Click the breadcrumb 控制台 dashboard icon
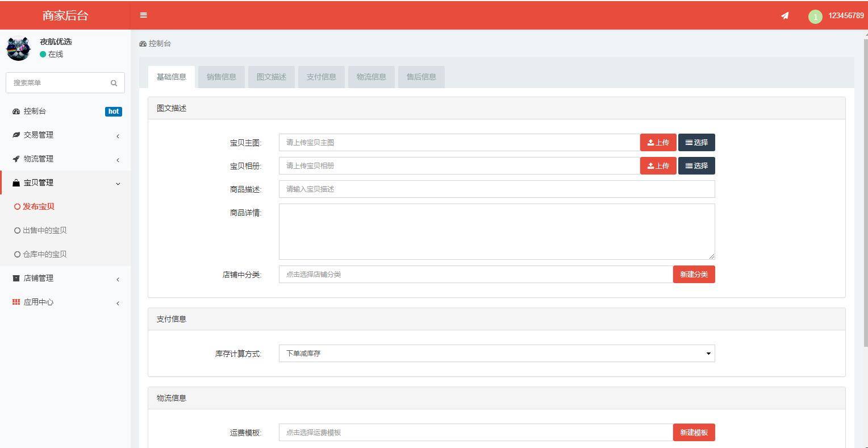Viewport: 868px width, 448px height. click(143, 44)
